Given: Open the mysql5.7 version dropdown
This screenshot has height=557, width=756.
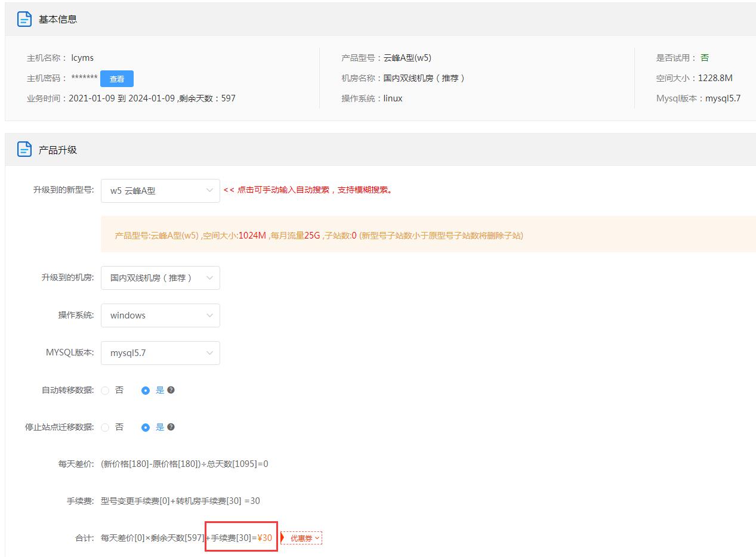Looking at the screenshot, I should tap(160, 352).
